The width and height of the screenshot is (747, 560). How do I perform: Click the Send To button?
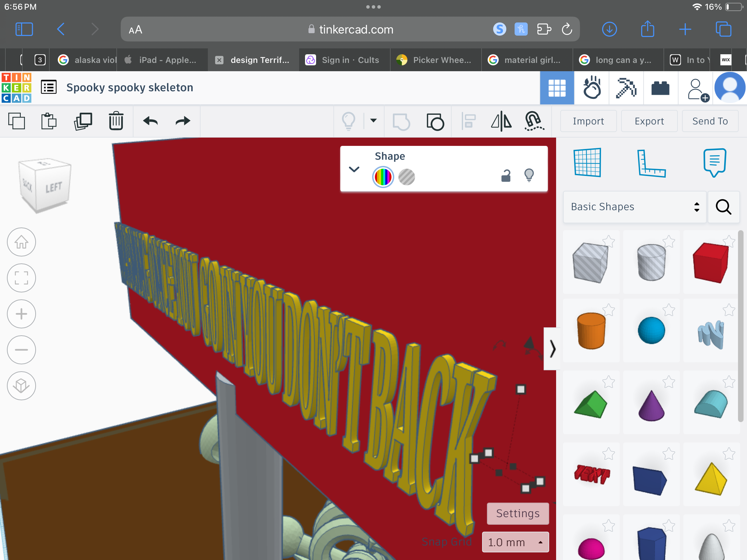click(710, 121)
